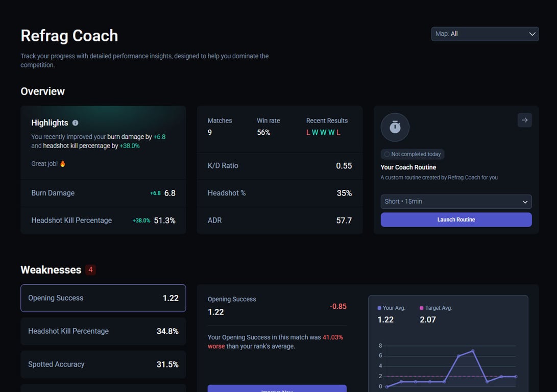The width and height of the screenshot is (557, 392).
Task: Select the Headshot Kill Percentage weakness 34.8%
Action: [103, 331]
